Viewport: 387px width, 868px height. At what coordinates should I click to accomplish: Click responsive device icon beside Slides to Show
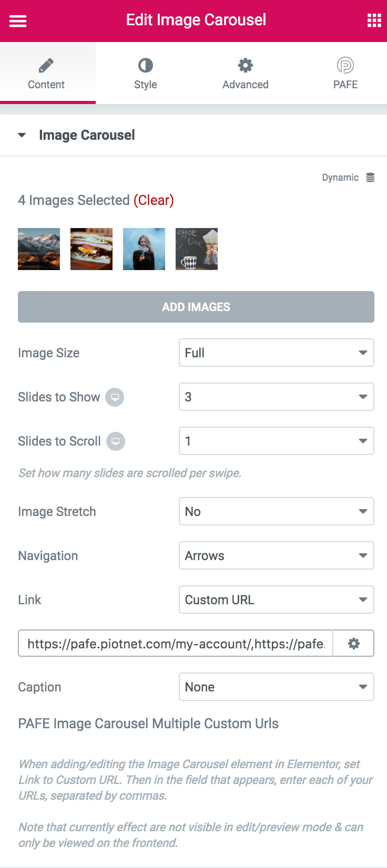tap(115, 397)
